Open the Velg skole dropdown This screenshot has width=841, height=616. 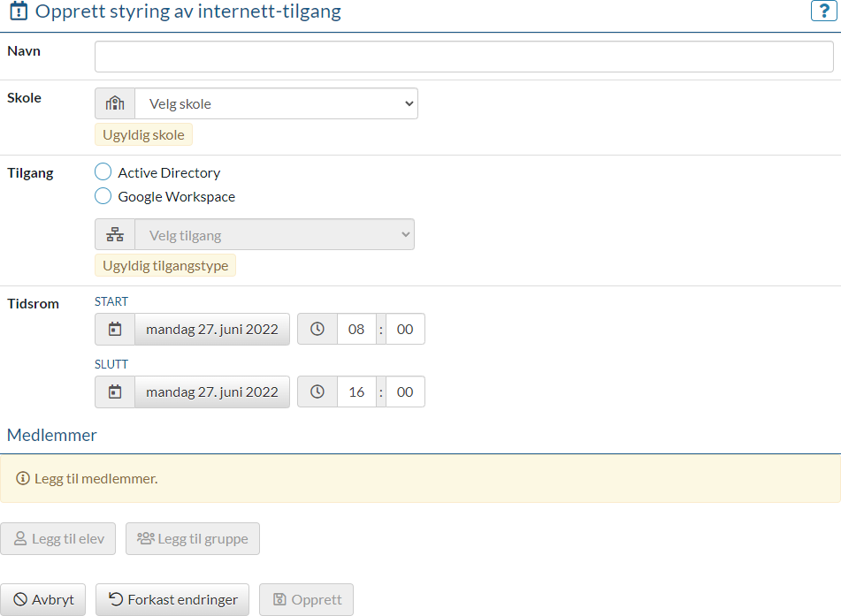[276, 103]
